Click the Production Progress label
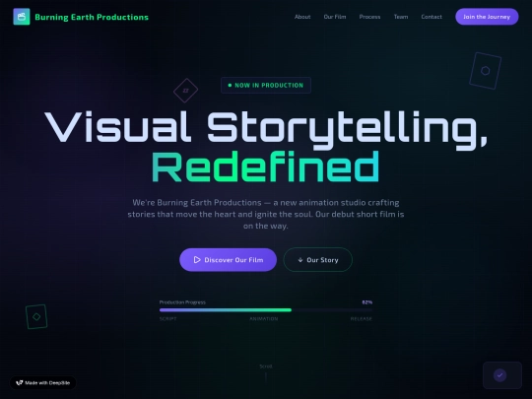The height and width of the screenshot is (399, 532). [182, 302]
